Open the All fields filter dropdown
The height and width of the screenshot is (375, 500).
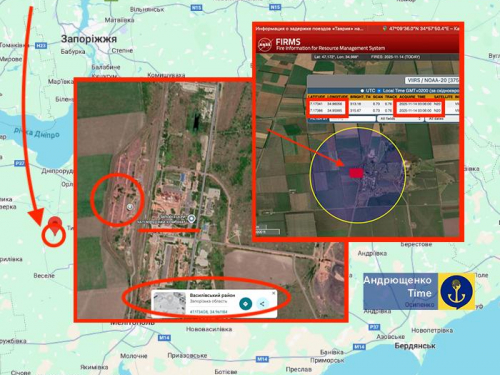pos(400,119)
